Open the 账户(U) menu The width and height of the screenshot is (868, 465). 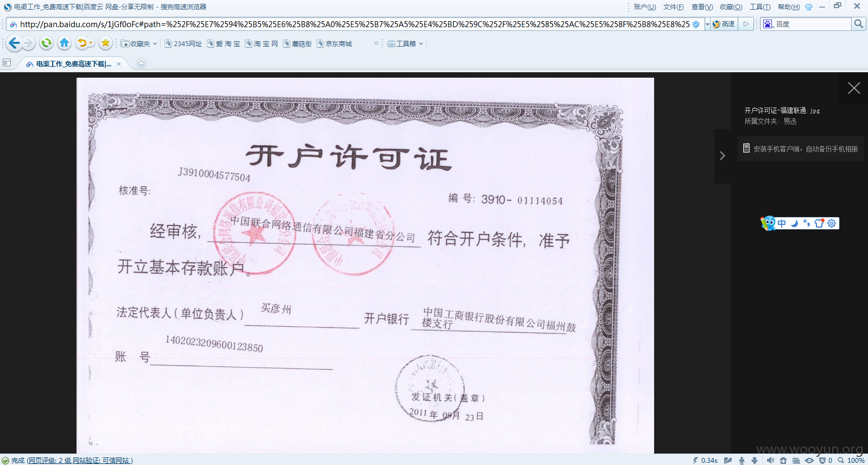[645, 7]
